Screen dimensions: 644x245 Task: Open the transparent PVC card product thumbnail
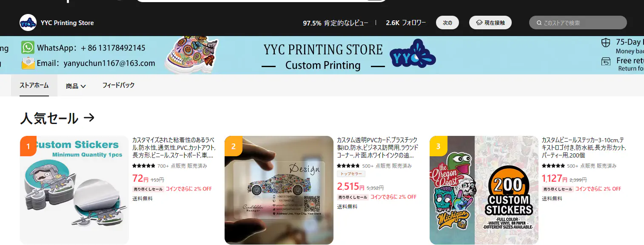coord(279,190)
